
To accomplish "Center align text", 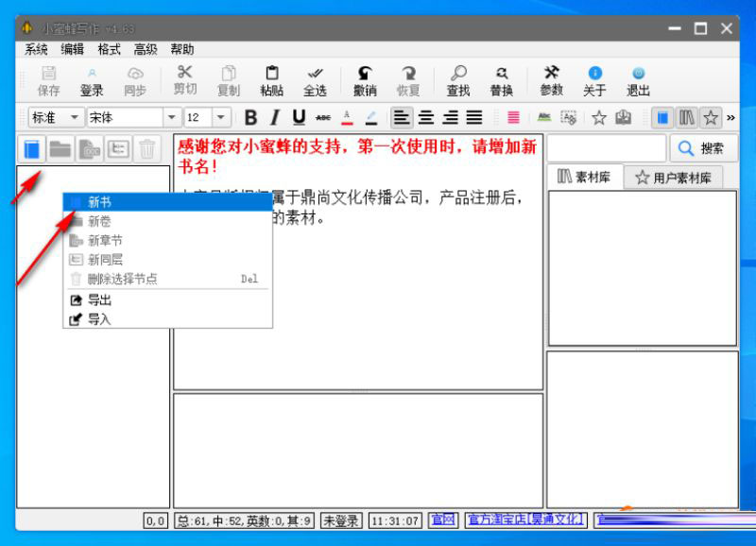I will point(426,117).
